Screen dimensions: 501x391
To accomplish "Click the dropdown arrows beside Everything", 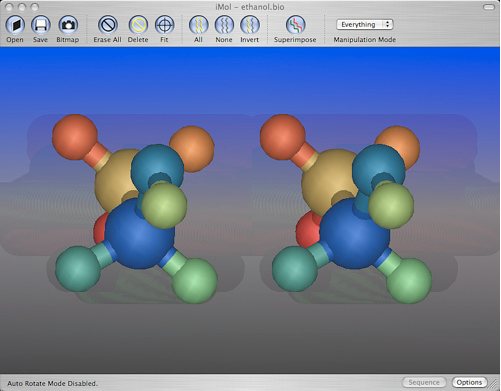I will [387, 24].
